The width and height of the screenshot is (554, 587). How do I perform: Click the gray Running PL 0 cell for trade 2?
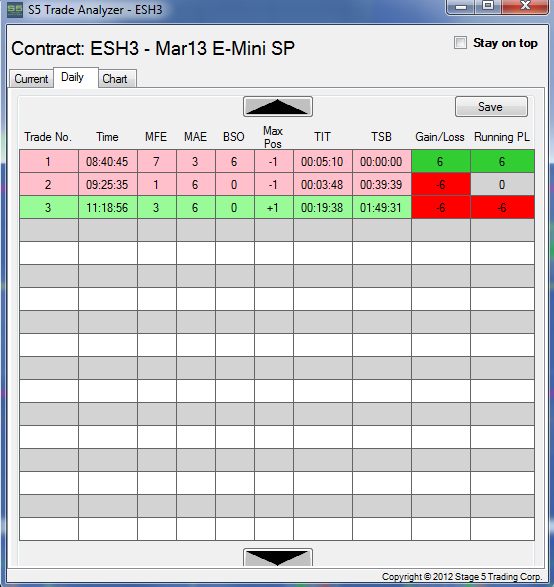[x=502, y=184]
